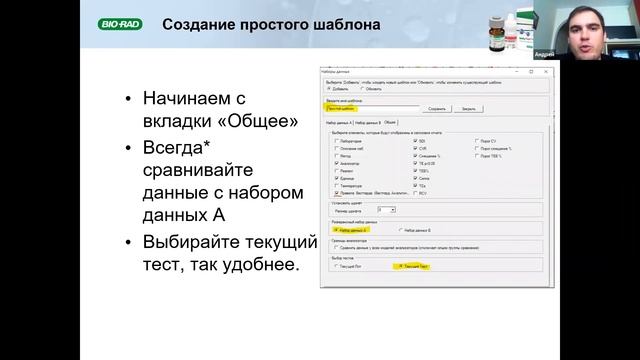This screenshot has width=640, height=360.
Task: Uncheck the TEB% checkbox
Action: click(x=416, y=171)
